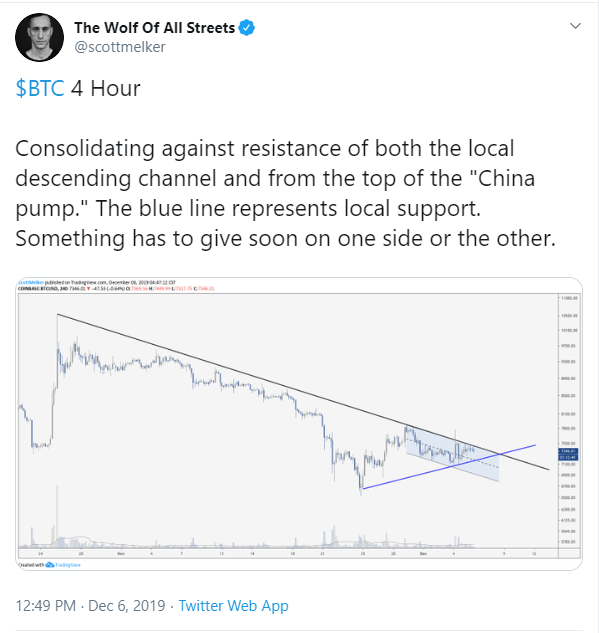
Task: Click the TradingView cloud logo icon
Action: tap(49, 564)
